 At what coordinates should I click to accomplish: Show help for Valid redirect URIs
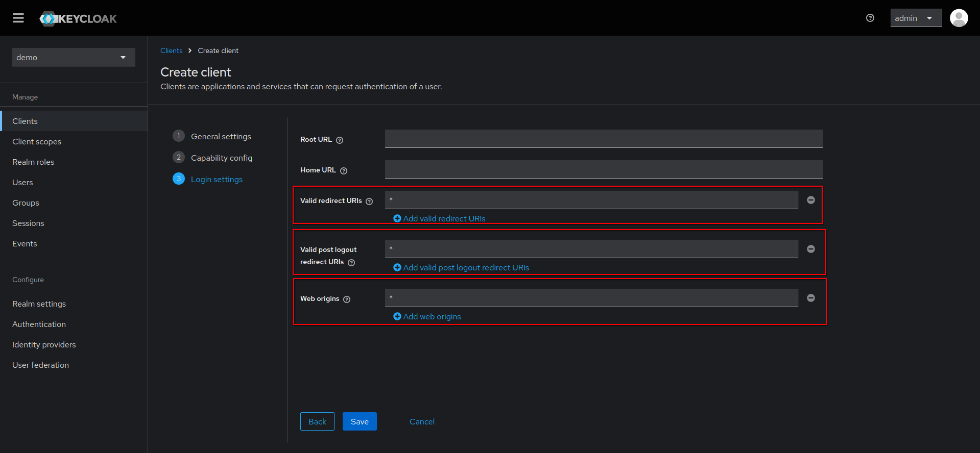coord(369,202)
